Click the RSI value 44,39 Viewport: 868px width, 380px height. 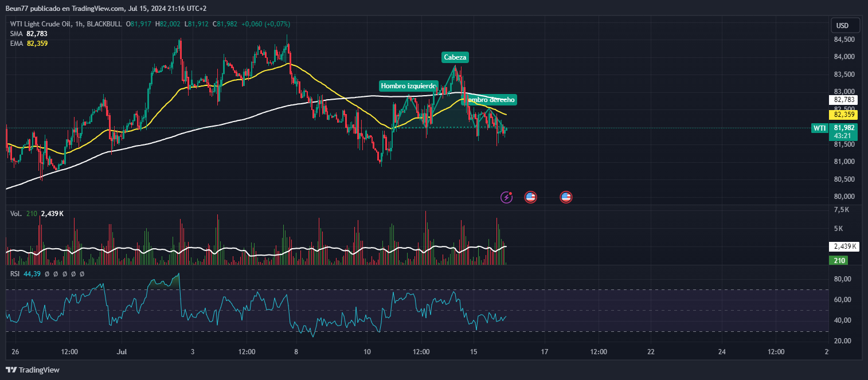tap(32, 274)
